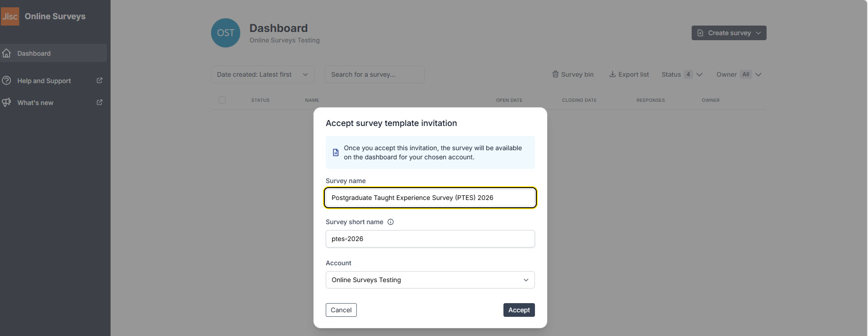Click the Create survey file icon
Screen dimensions: 868x336
[x=699, y=32]
